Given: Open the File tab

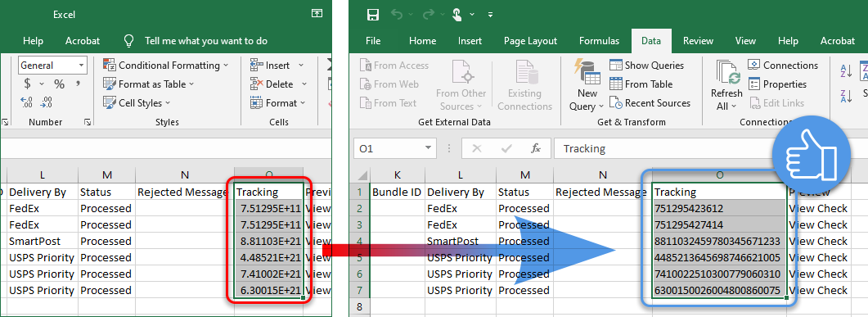Looking at the screenshot, I should [373, 41].
